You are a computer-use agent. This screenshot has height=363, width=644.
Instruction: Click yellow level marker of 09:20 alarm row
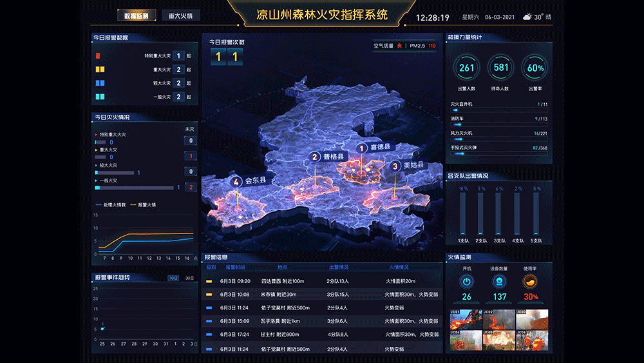pyautogui.click(x=209, y=282)
